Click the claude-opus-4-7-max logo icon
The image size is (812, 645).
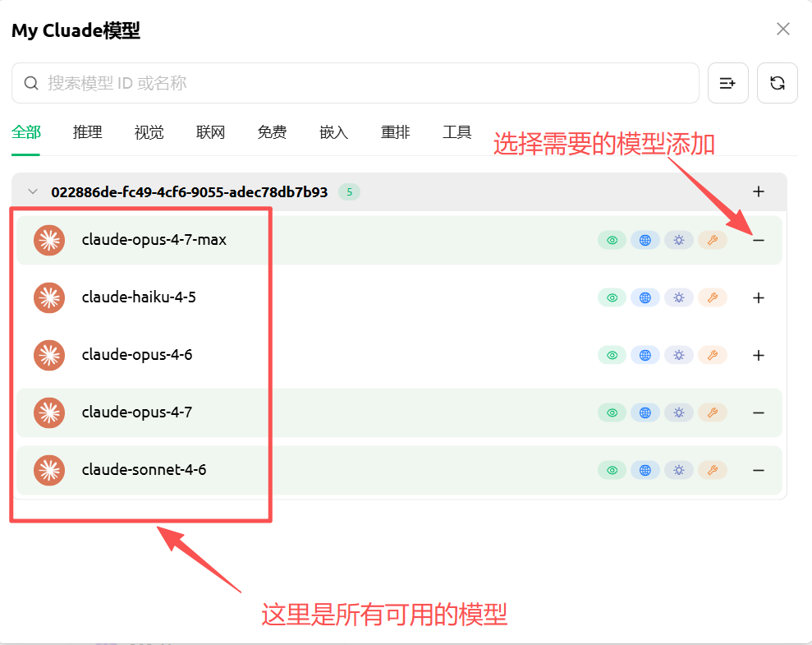pos(49,241)
